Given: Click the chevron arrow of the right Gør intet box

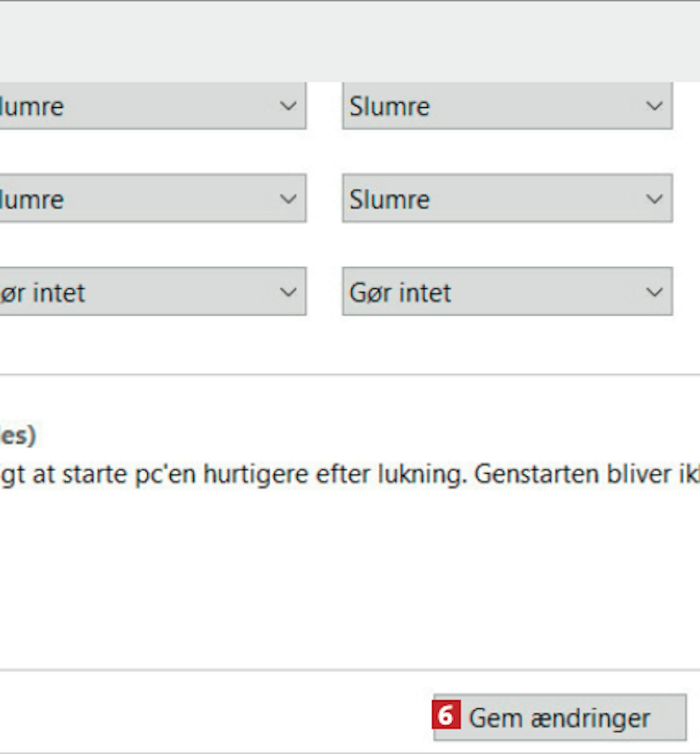Looking at the screenshot, I should pyautogui.click(x=654, y=293).
